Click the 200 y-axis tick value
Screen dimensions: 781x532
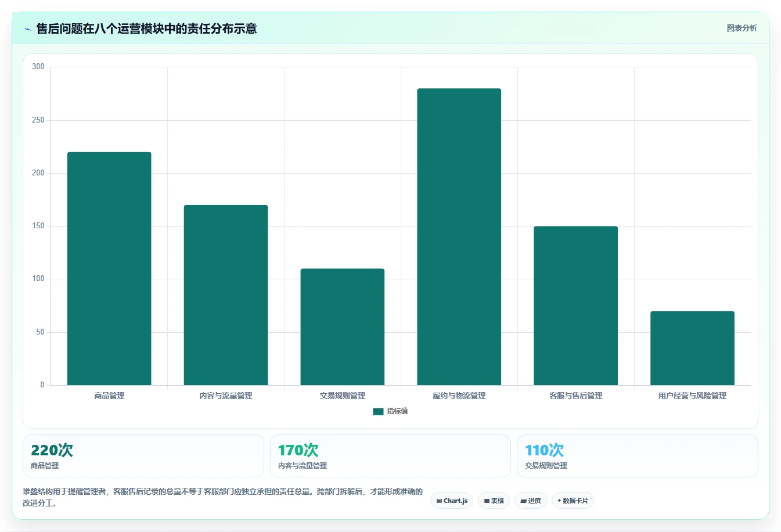(x=38, y=173)
